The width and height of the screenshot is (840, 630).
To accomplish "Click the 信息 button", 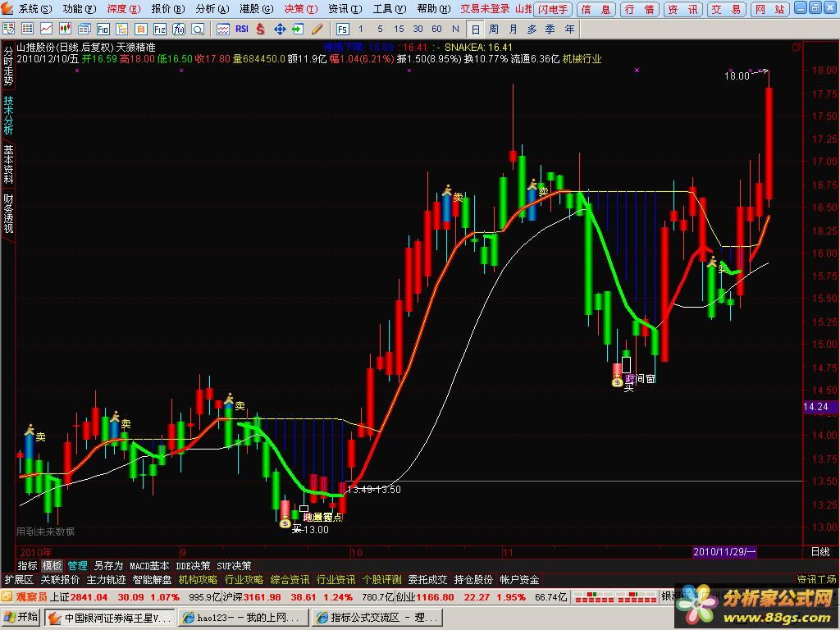I will (596, 9).
